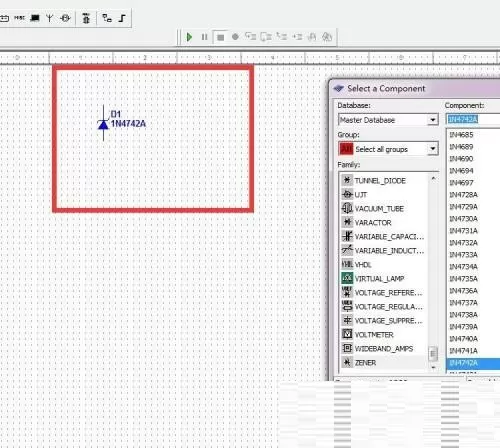Image resolution: width=500 pixels, height=448 pixels.
Task: Click the Place Electromechanical icon
Action: coord(65,18)
